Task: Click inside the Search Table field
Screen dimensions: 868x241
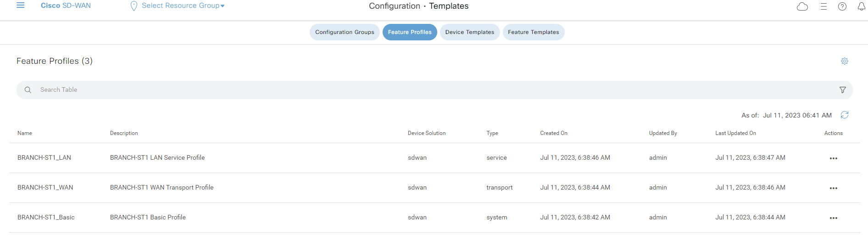Action: click(434, 90)
